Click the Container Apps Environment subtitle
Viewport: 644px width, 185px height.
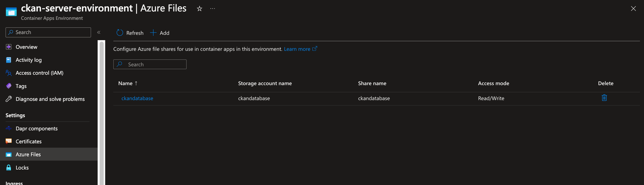tap(52, 18)
